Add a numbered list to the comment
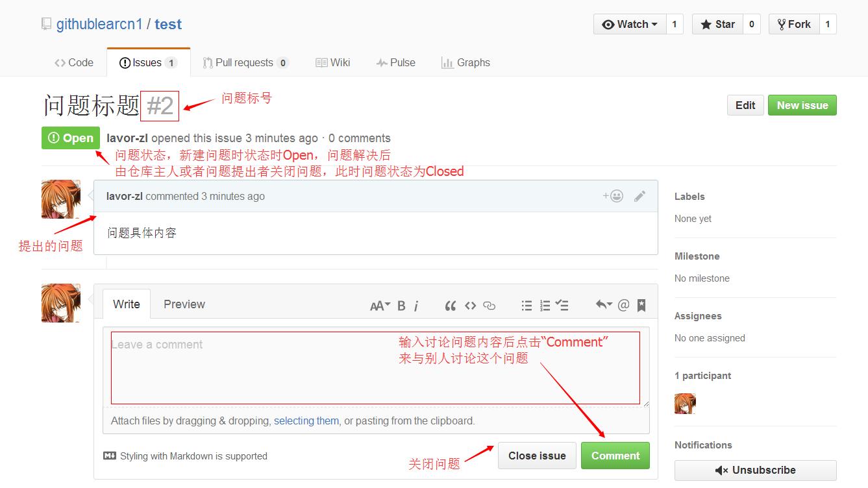Screen dimensions: 868x488 click(x=545, y=304)
